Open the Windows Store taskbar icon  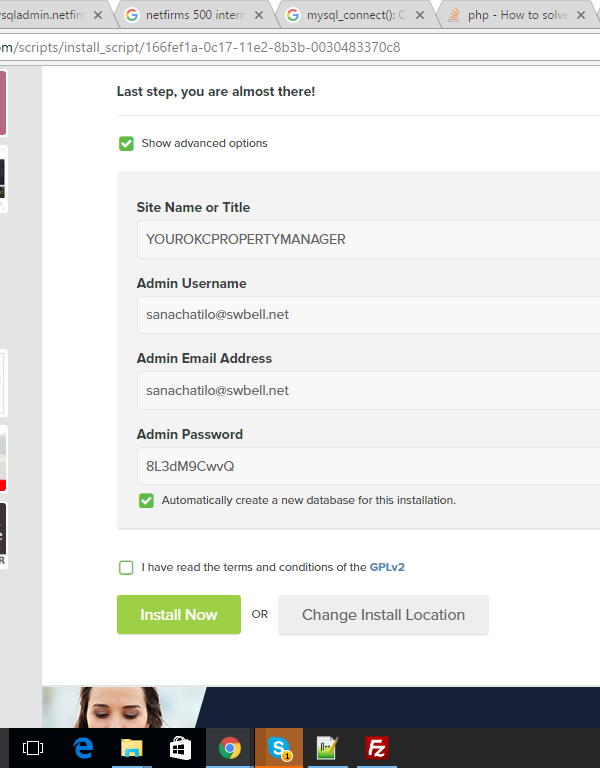181,747
